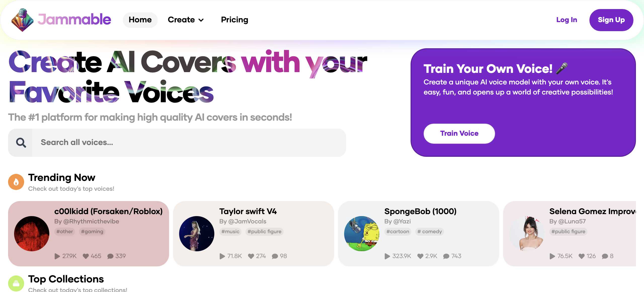Click heart icon on Taylor swift V4 card
Viewport: 644px width, 292px height.
coord(251,256)
